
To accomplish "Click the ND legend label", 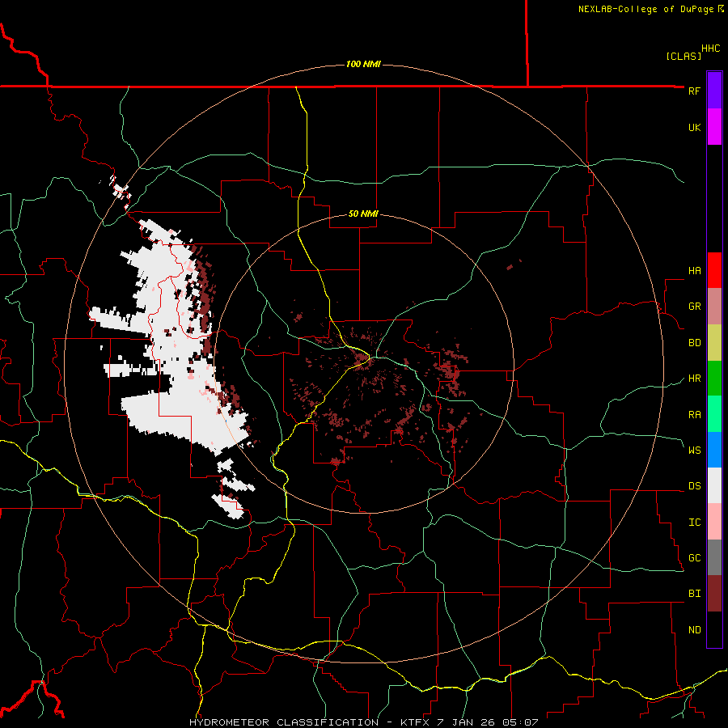I will pos(694,630).
